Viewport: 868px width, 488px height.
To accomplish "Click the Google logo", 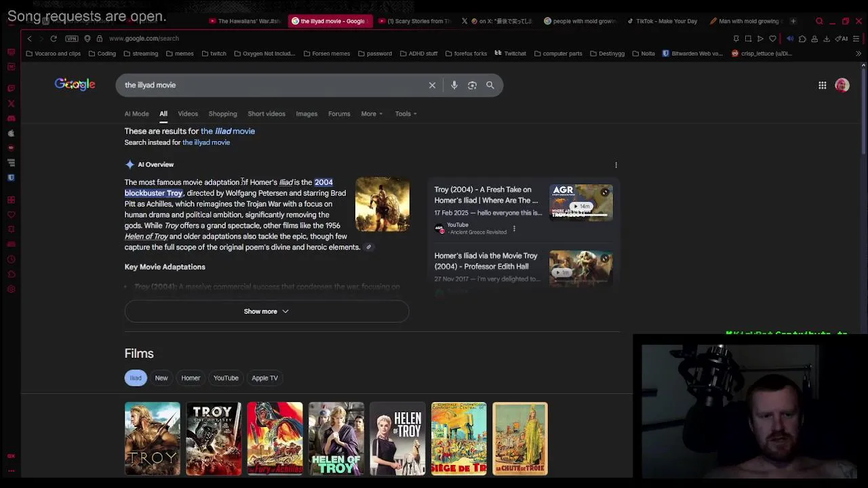I will pyautogui.click(x=75, y=85).
